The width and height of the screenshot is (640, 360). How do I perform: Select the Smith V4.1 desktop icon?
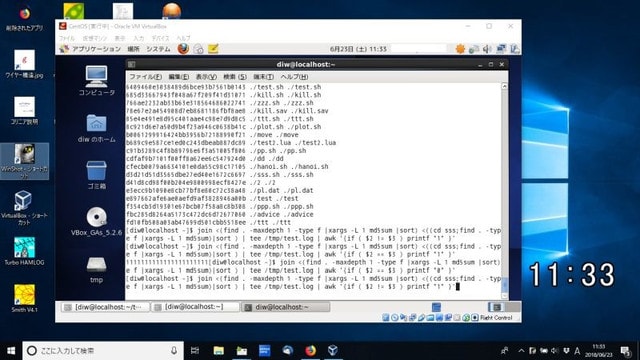click(24, 298)
